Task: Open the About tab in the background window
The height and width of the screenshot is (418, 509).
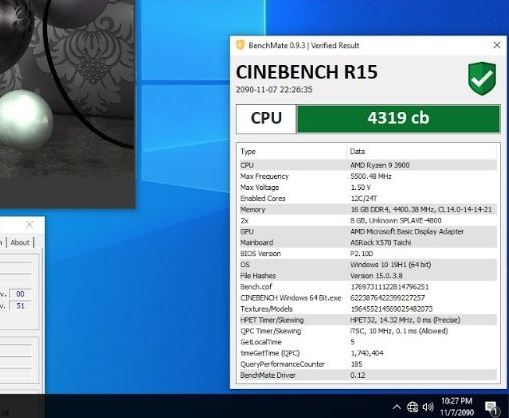Action: tap(20, 242)
